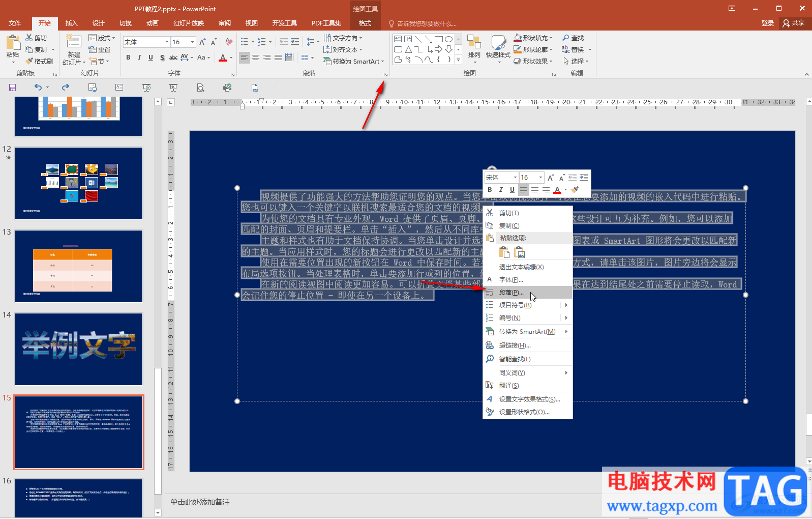Click the Save icon in the quick access toolbar
The image size is (812, 519).
[x=13, y=88]
